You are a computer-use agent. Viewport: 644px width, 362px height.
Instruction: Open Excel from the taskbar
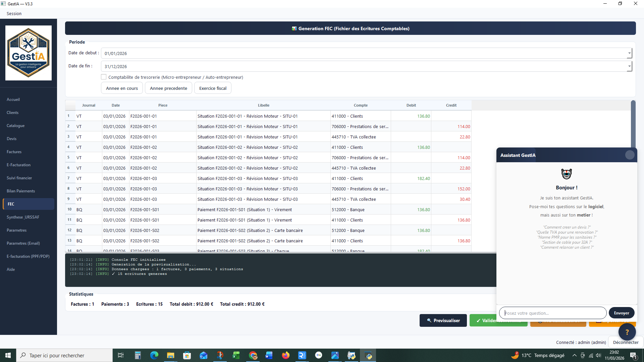[x=236, y=355]
